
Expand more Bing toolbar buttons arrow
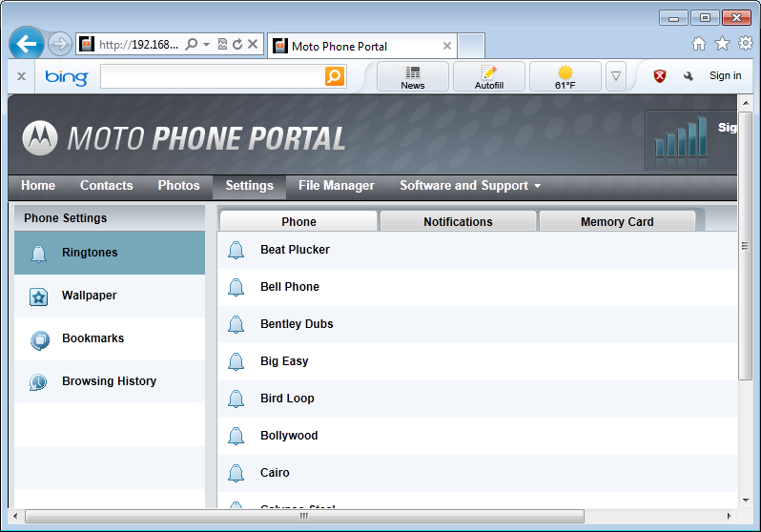click(616, 76)
